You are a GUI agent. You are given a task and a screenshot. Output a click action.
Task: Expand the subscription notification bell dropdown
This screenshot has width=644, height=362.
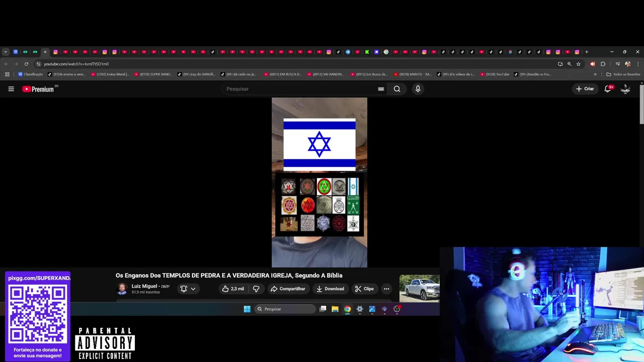(x=188, y=289)
